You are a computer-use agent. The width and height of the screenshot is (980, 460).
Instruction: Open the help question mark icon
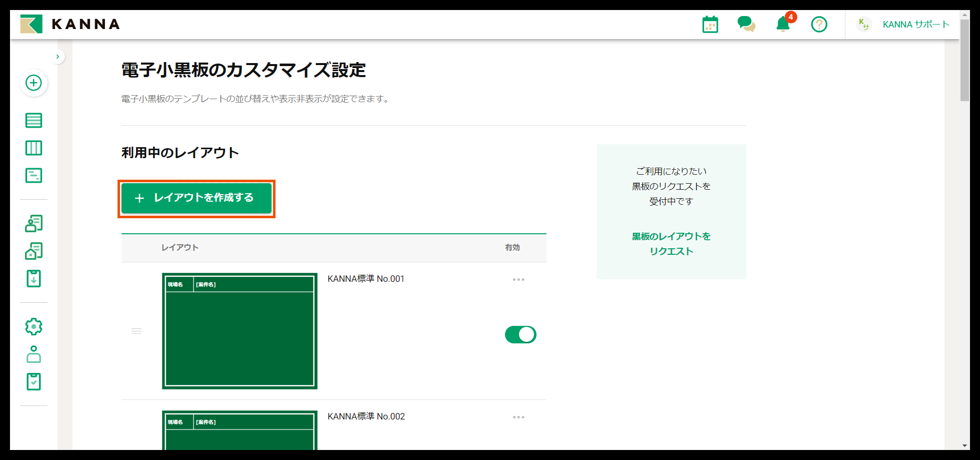819,24
